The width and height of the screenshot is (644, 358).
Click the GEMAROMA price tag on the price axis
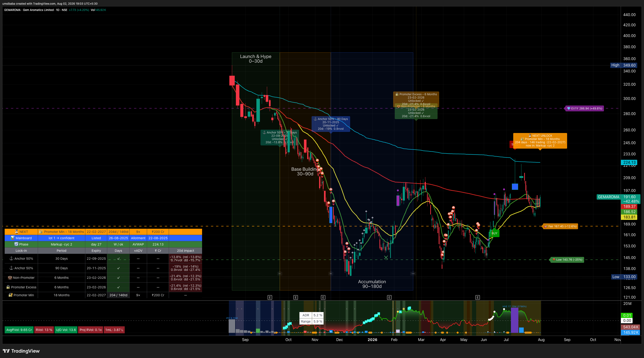(609, 197)
